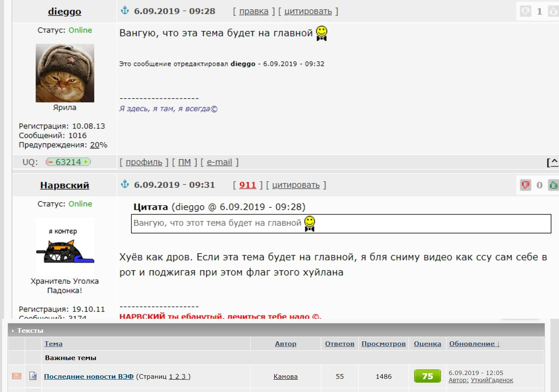Click the anchor permalink icon in Нарвский's post
This screenshot has height=392, width=559.
(x=125, y=185)
